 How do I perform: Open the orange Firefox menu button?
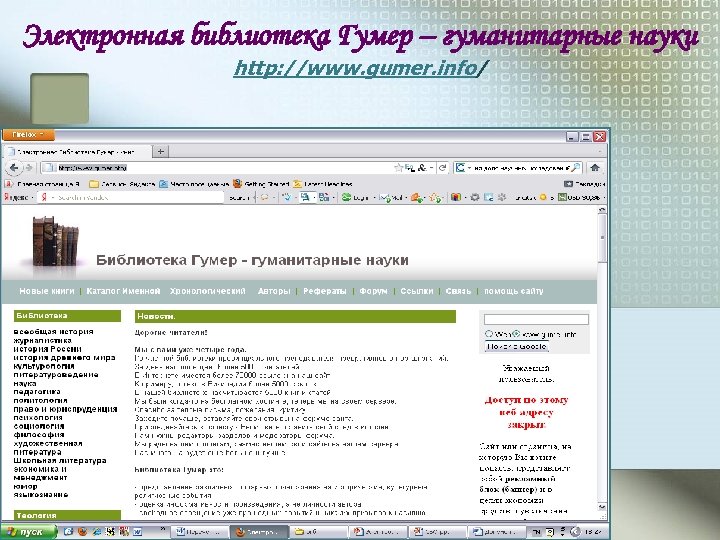click(x=28, y=135)
